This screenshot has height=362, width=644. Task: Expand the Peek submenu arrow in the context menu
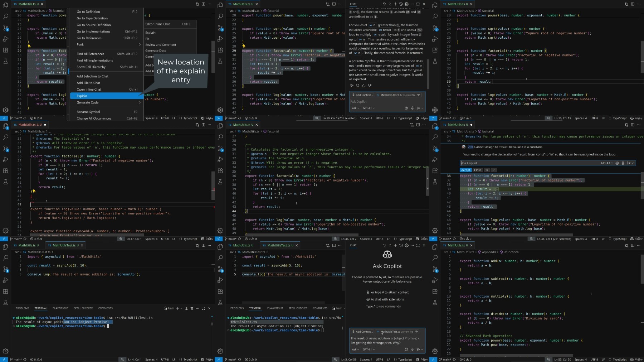(140, 45)
